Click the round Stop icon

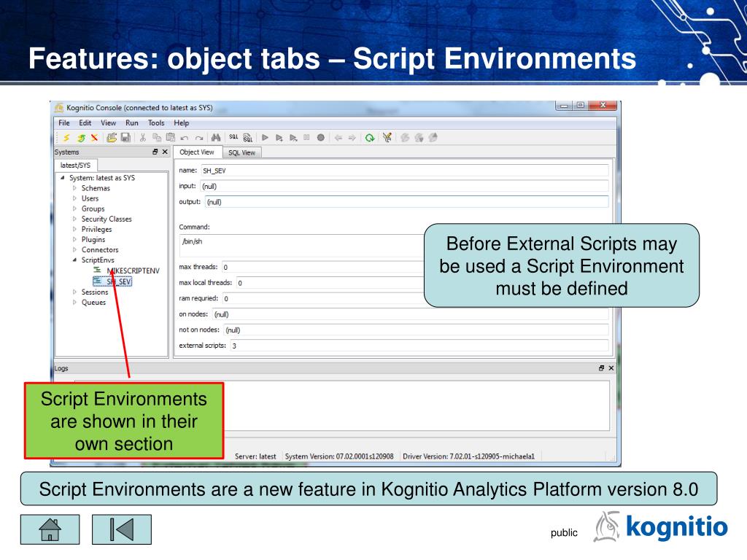pyautogui.click(x=321, y=138)
